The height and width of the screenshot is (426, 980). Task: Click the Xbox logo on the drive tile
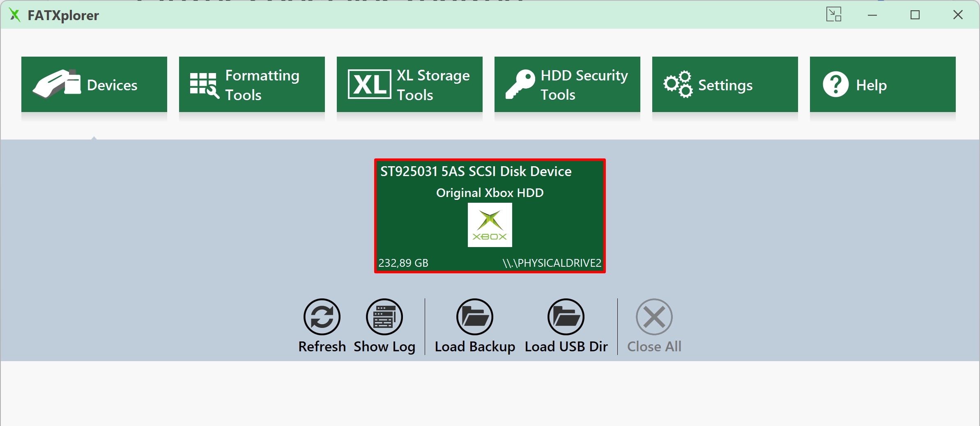pyautogui.click(x=490, y=225)
